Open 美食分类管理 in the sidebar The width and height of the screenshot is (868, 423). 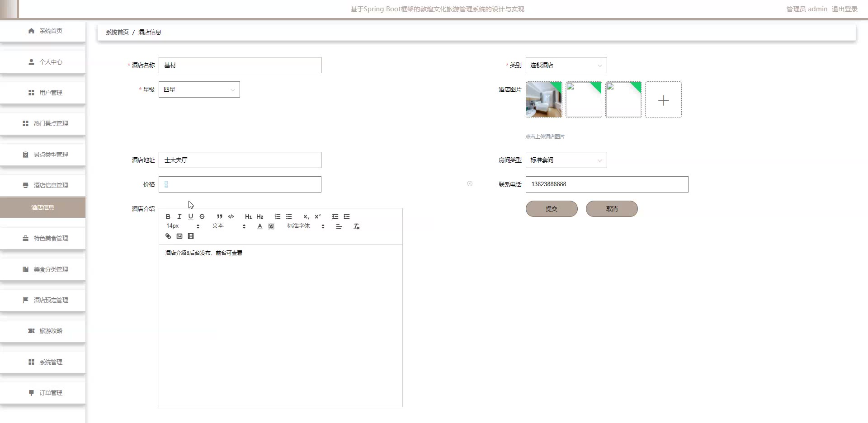(42, 269)
